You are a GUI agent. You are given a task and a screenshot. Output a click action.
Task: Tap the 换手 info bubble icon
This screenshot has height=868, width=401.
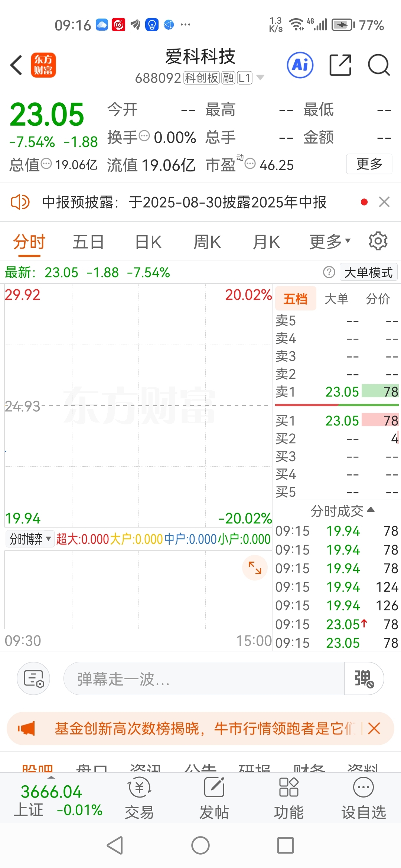click(144, 136)
